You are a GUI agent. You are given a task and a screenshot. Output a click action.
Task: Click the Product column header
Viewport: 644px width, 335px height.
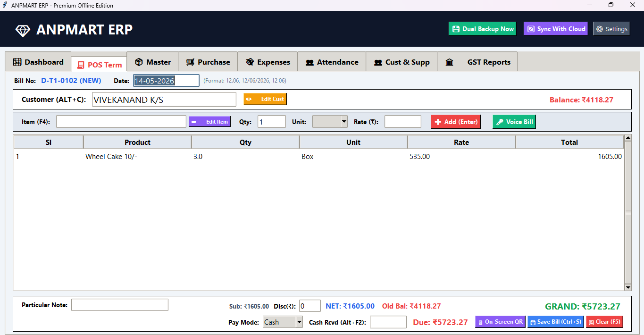point(137,142)
